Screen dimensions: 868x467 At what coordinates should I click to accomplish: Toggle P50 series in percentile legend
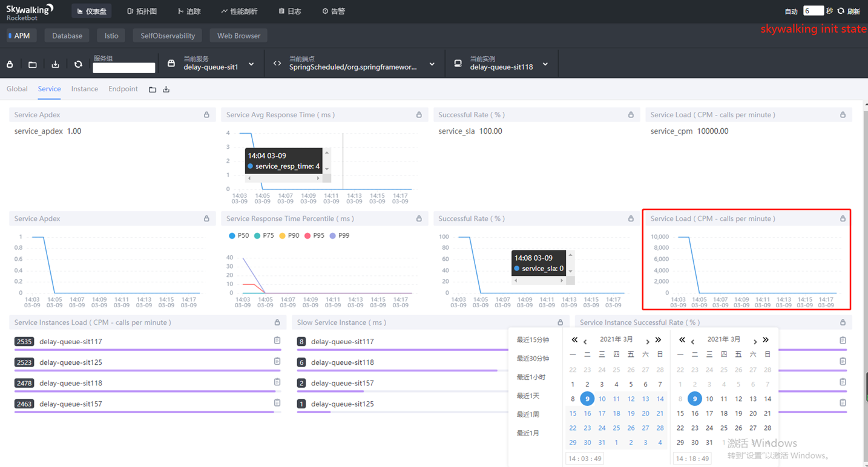pos(238,235)
